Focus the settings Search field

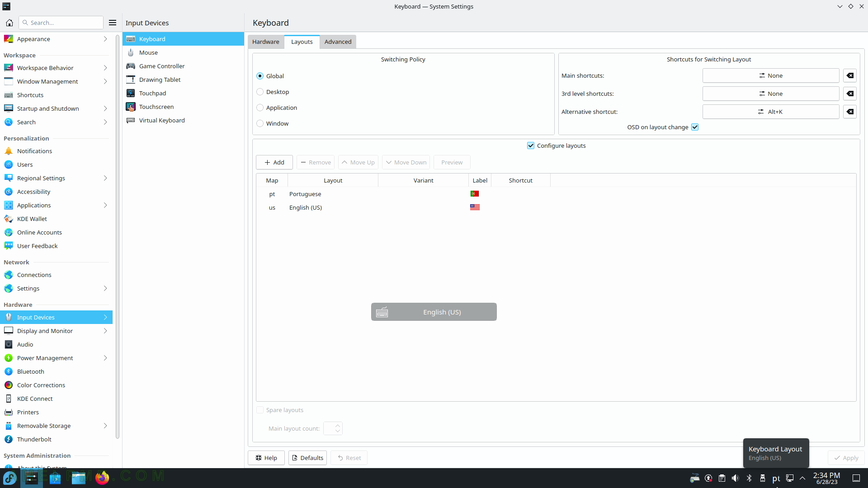coord(61,23)
